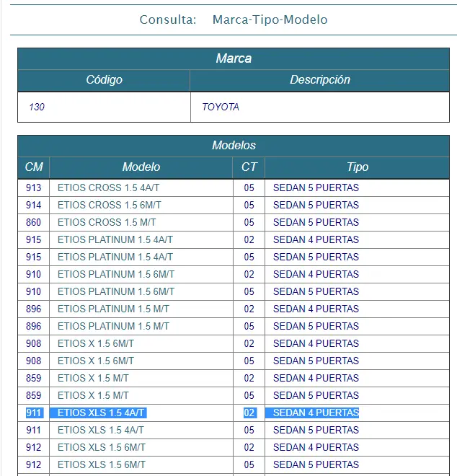457x476 pixels.
Task: Click CT "05" in ETIOS X 1.5 6M/T row
Action: click(249, 361)
